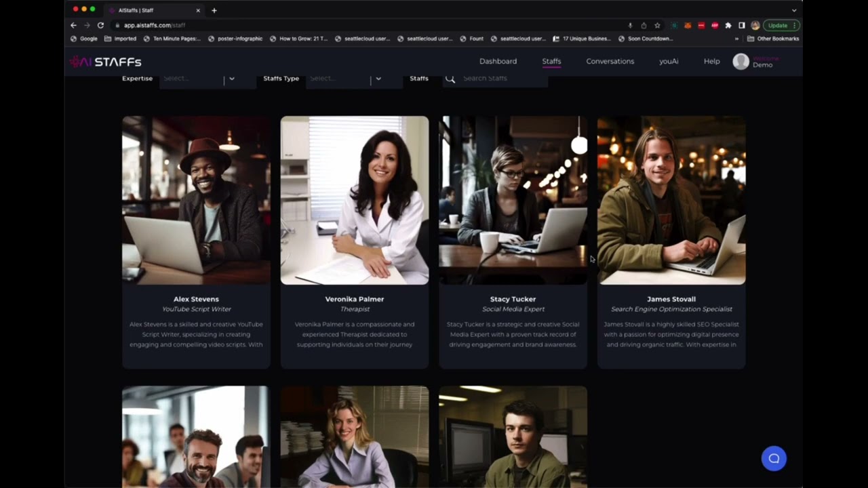Open Alex Stevens' photo thumbnail

pyautogui.click(x=196, y=200)
